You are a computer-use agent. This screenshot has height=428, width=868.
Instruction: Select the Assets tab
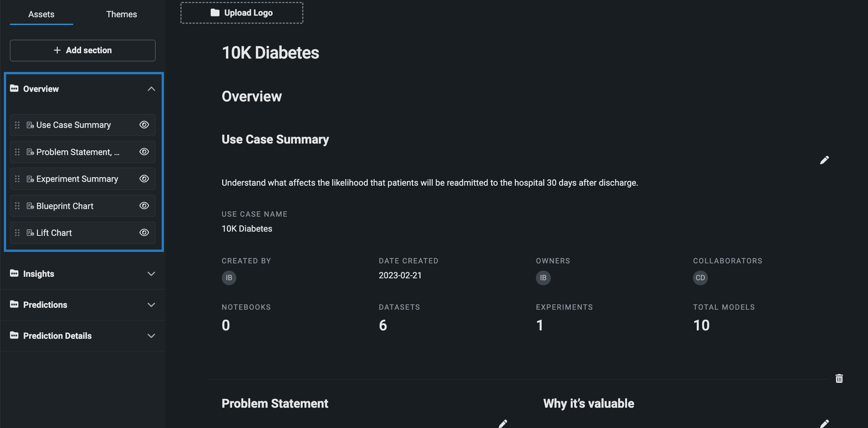point(41,14)
